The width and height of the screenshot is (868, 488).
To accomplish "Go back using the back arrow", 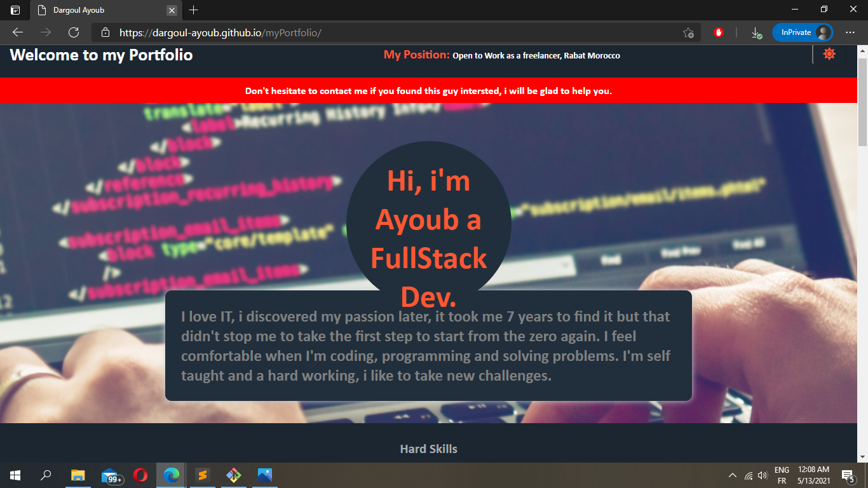I will pos(18,32).
